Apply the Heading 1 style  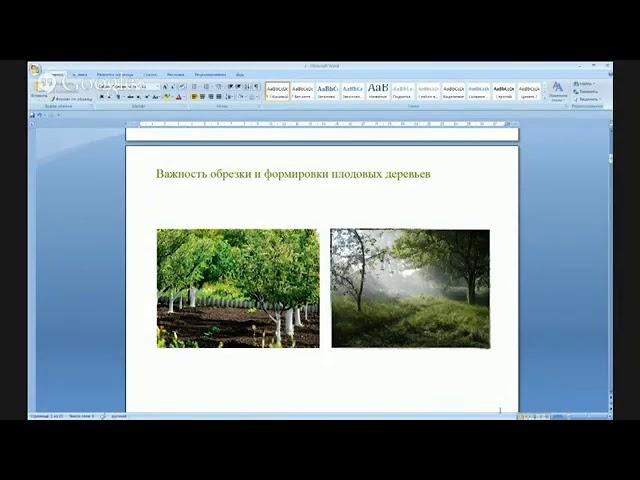[x=327, y=91]
